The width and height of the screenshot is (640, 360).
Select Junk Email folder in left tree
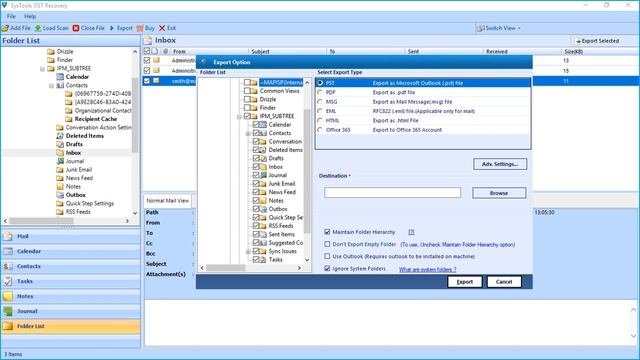click(x=79, y=170)
